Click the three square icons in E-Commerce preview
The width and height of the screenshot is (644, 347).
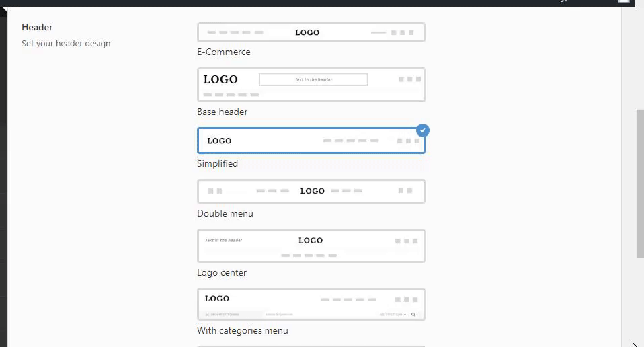402,32
